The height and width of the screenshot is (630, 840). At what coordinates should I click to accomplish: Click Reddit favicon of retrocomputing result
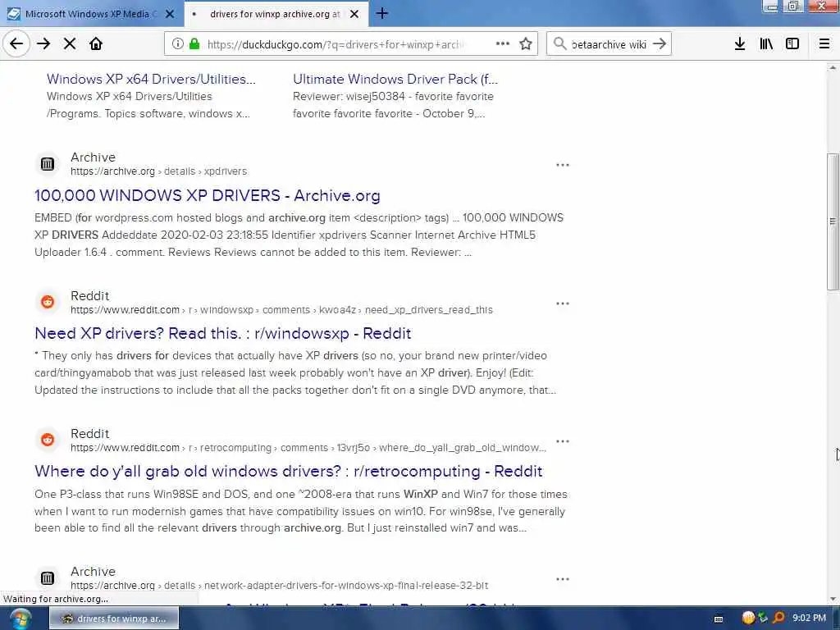pyautogui.click(x=47, y=440)
